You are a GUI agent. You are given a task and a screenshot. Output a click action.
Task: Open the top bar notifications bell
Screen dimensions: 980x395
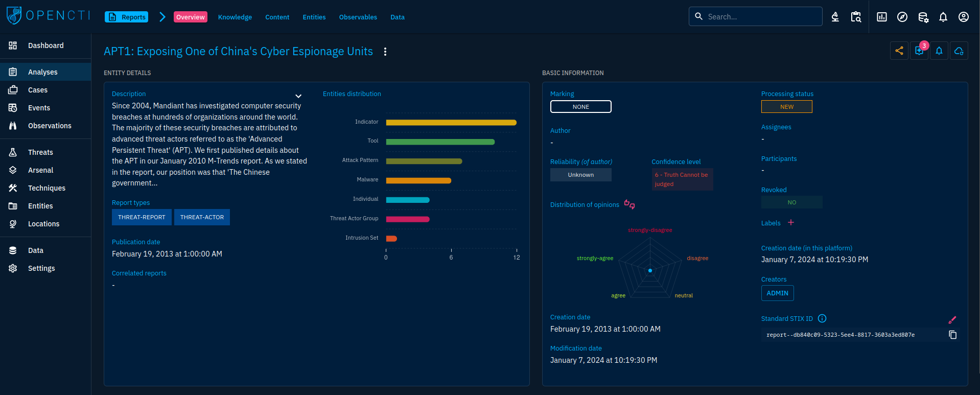pyautogui.click(x=943, y=17)
